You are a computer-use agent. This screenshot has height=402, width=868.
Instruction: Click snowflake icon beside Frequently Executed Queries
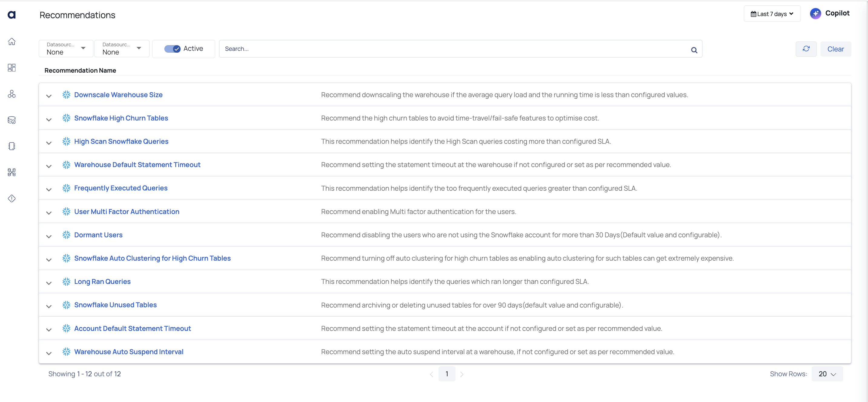[66, 188]
